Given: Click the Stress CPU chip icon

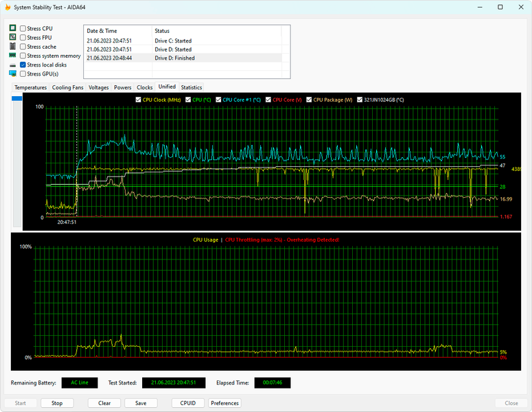Looking at the screenshot, I should [12, 28].
